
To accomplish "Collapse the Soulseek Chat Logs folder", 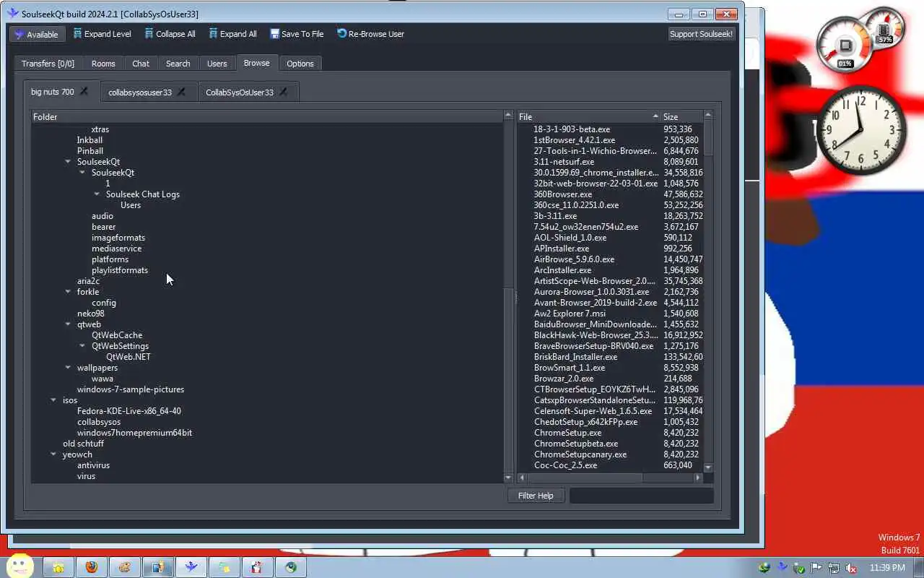I will pos(97,194).
